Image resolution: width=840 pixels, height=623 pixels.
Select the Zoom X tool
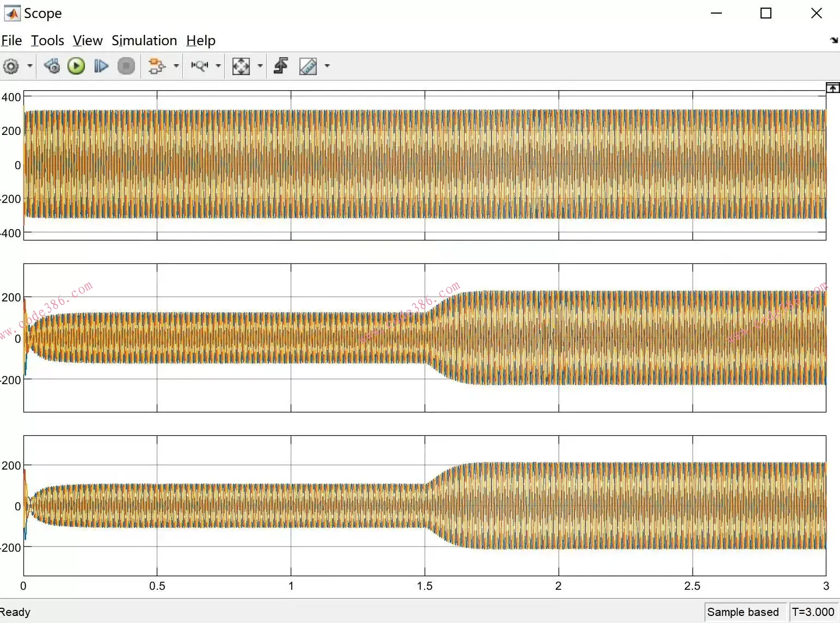coord(199,66)
